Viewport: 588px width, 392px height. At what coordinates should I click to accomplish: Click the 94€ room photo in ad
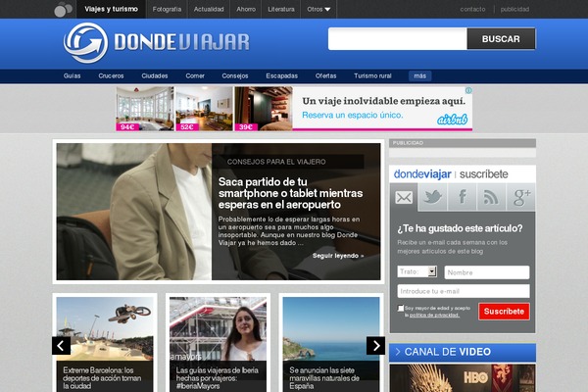pos(145,109)
